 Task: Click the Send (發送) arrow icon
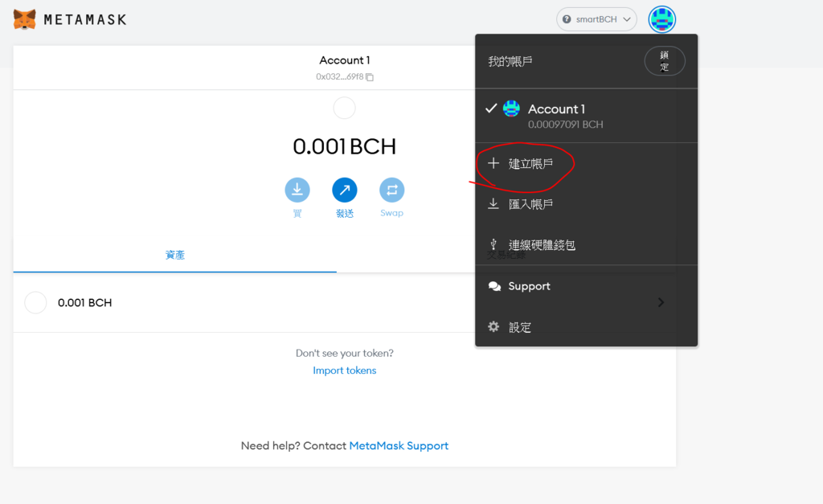[x=344, y=190]
